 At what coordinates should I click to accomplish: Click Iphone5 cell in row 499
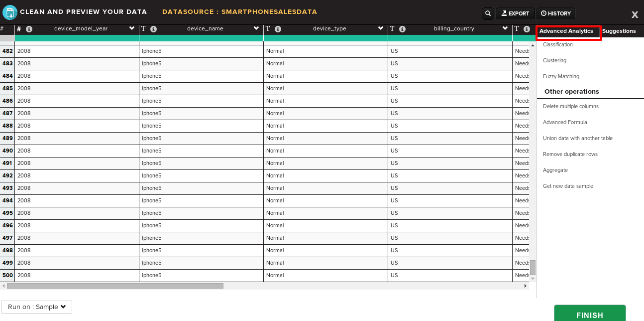pos(202,263)
